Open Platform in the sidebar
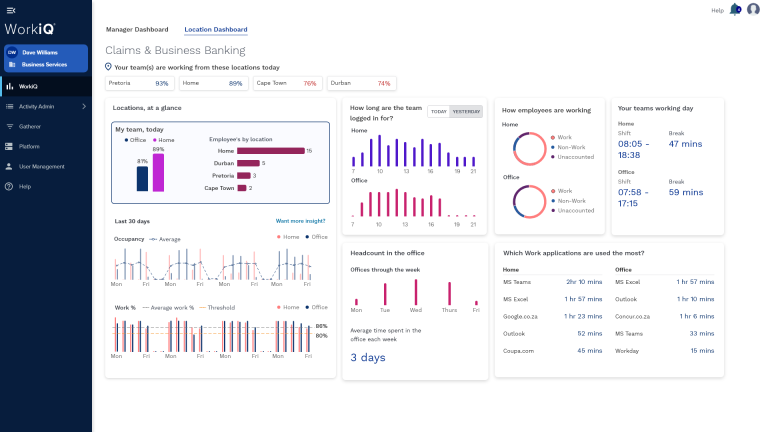Screen dimensions: 768x432 pyautogui.click(x=46, y=146)
